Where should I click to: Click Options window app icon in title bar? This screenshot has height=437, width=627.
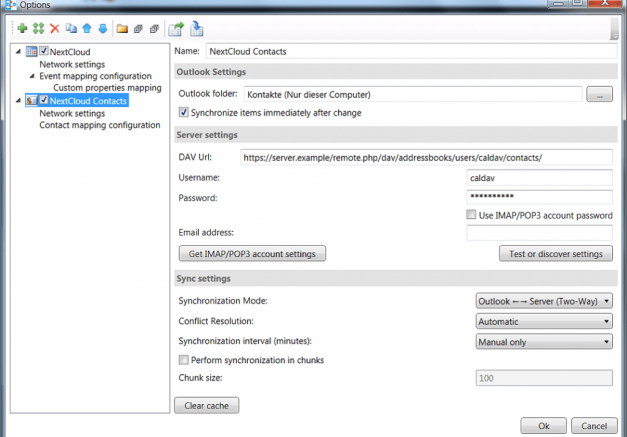coord(10,4)
